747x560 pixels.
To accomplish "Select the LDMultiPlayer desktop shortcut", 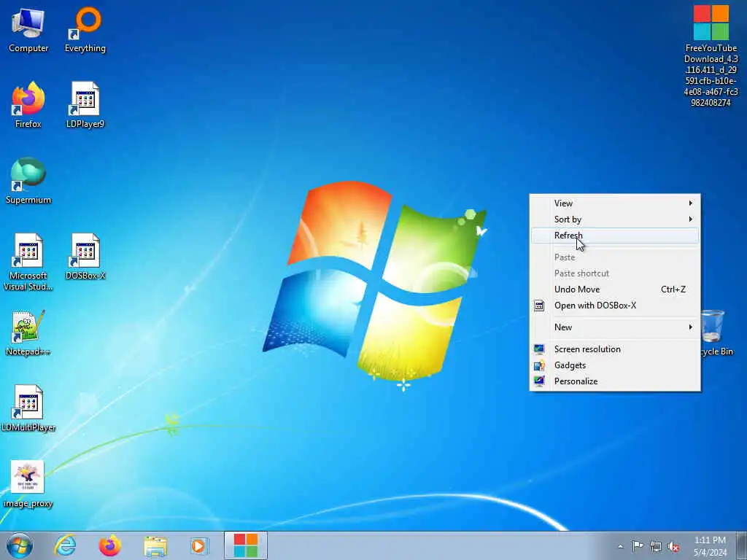I will point(28,408).
